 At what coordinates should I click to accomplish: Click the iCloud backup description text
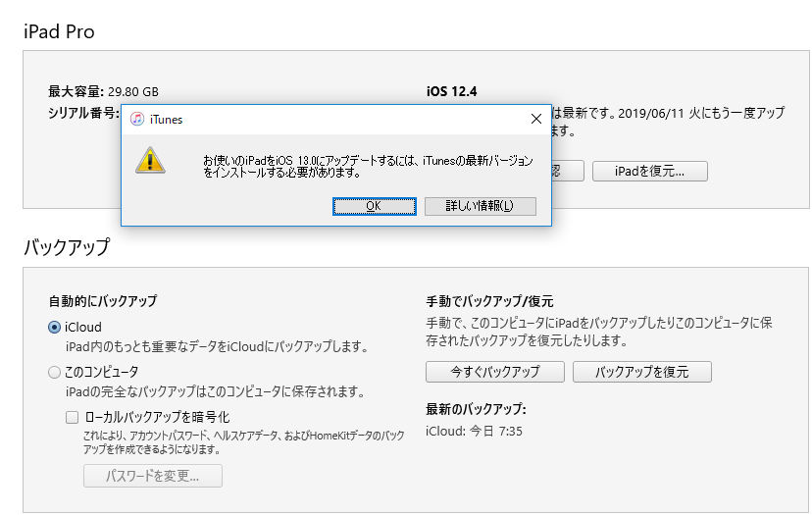click(217, 346)
